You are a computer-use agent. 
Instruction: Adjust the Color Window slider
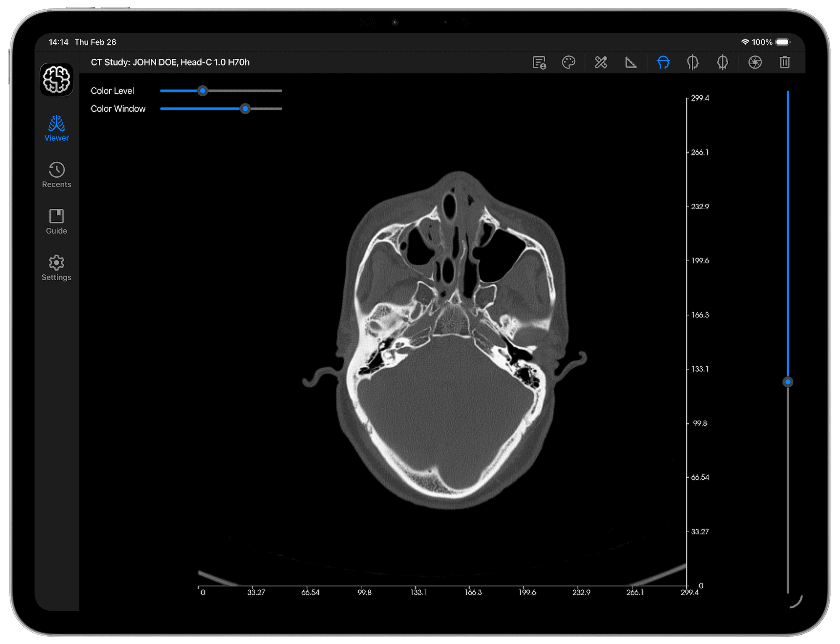pos(246,109)
